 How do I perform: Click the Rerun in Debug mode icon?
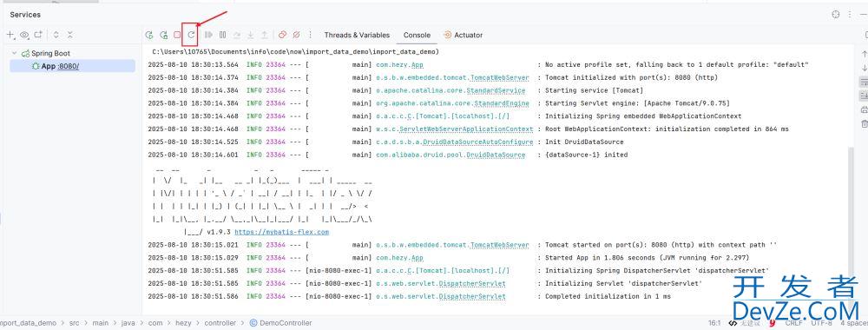pyautogui.click(x=163, y=35)
